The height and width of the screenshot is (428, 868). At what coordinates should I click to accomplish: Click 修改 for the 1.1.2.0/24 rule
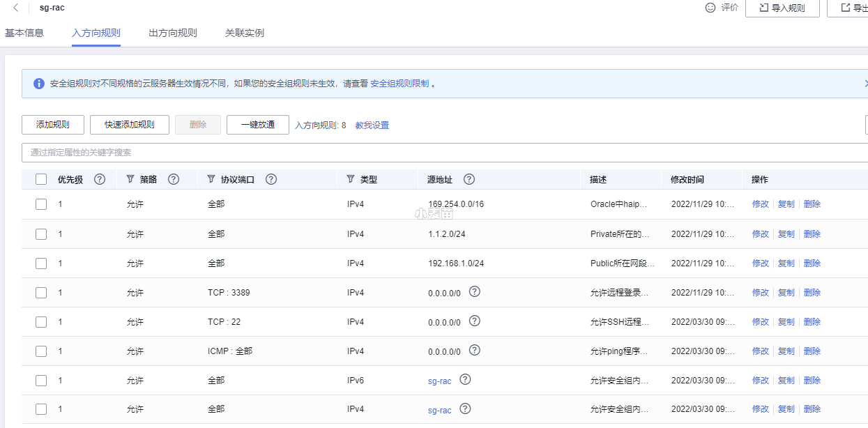(x=761, y=234)
